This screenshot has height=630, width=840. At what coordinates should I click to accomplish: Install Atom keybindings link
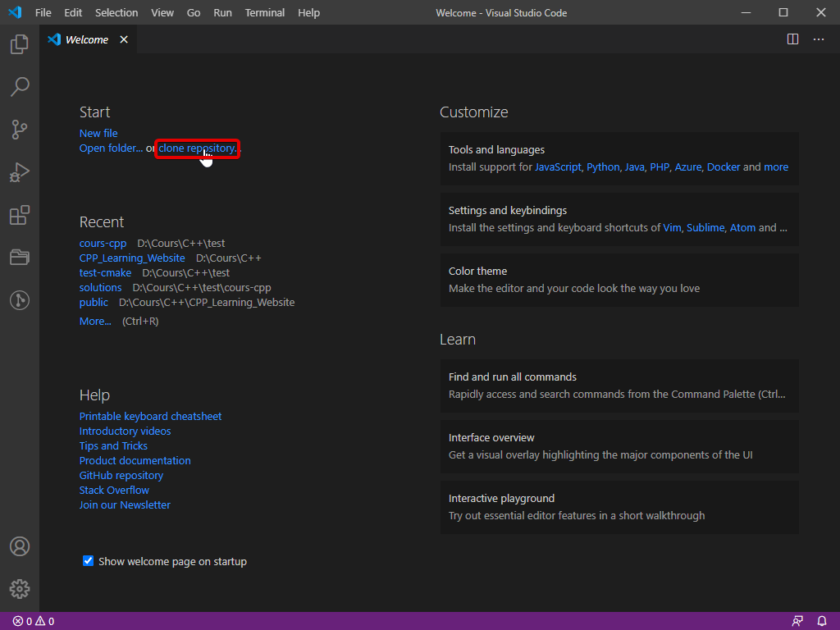742,228
